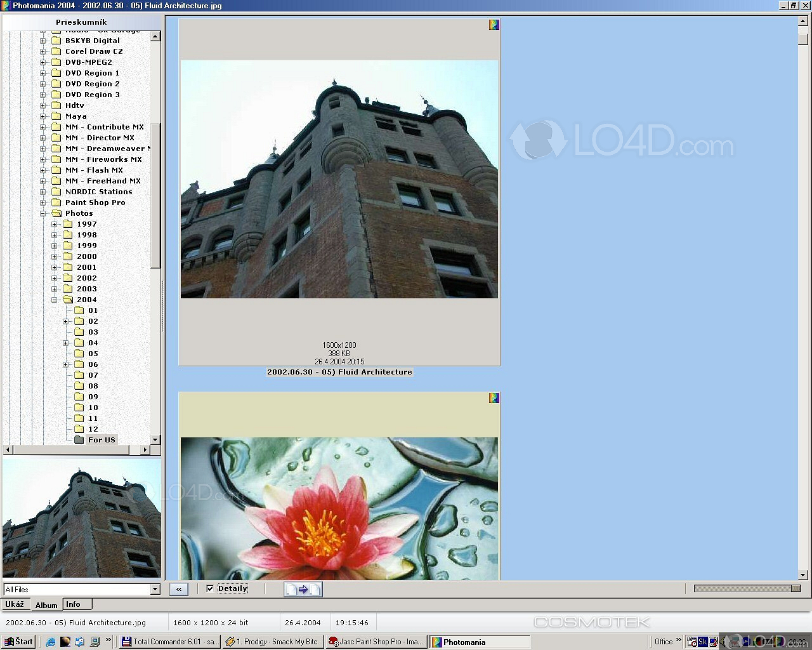Click the folder icon for 12
This screenshot has height=650, width=812.
tap(79, 429)
